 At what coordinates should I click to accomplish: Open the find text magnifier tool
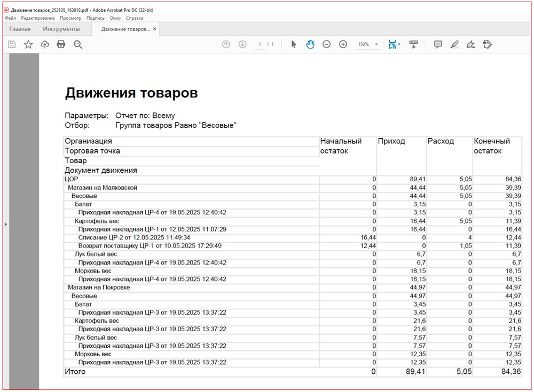click(x=78, y=44)
